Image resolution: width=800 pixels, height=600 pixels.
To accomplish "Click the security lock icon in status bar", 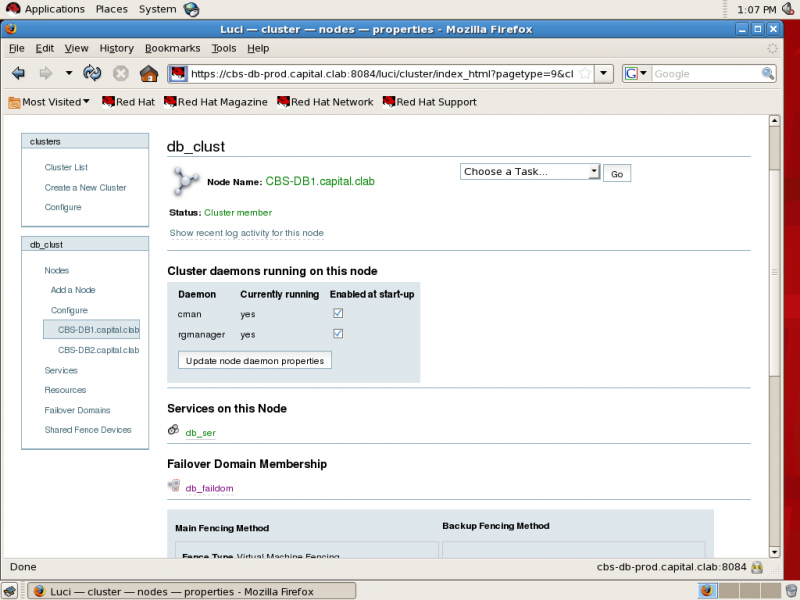I will (757, 567).
